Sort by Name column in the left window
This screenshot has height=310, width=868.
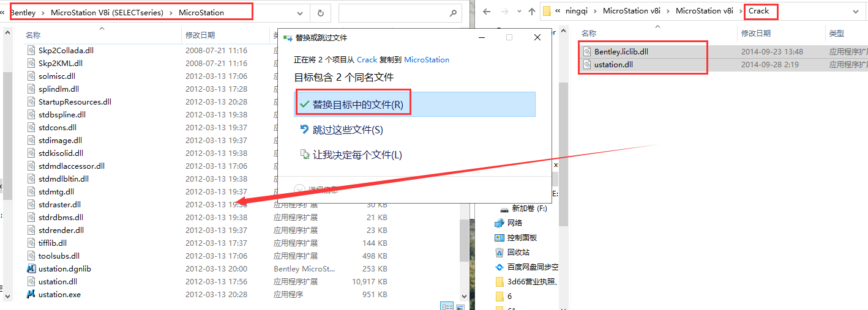pyautogui.click(x=33, y=35)
